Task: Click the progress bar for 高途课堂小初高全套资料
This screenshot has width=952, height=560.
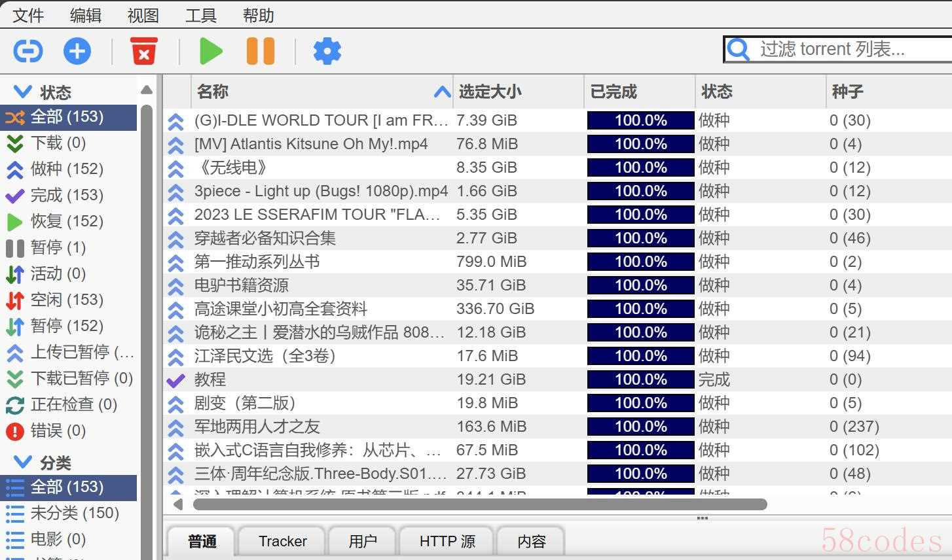Action: (640, 309)
